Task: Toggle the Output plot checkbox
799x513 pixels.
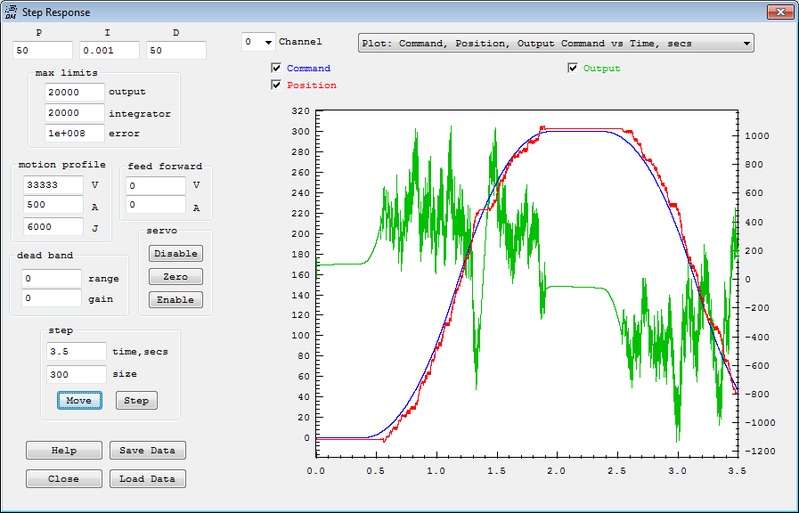Action: tap(573, 68)
